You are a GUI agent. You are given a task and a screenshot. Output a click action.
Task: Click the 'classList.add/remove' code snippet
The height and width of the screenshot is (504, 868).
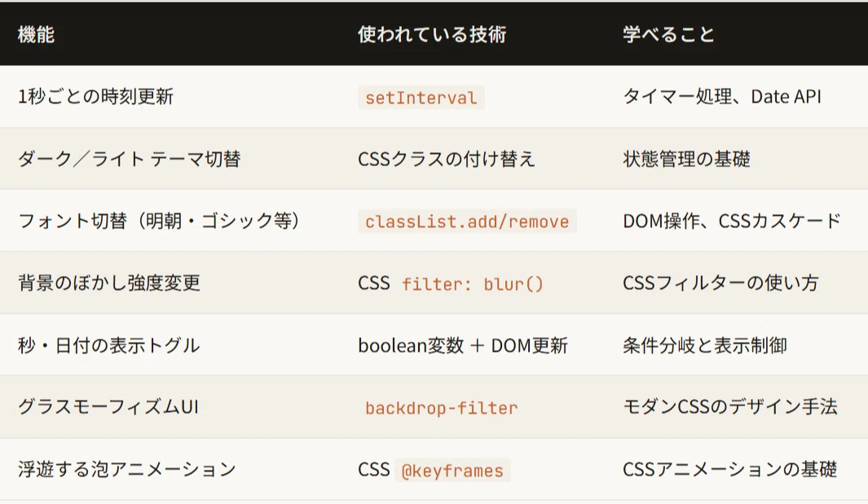(x=467, y=221)
